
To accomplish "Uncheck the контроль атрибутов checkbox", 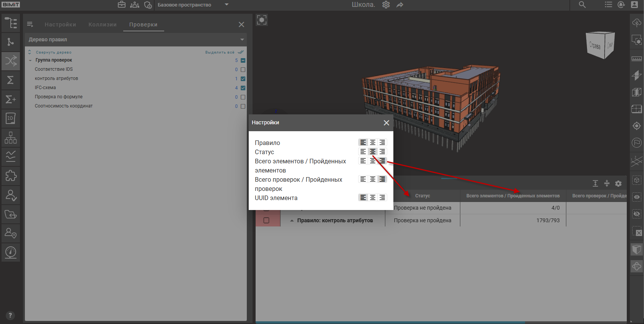I will click(243, 79).
